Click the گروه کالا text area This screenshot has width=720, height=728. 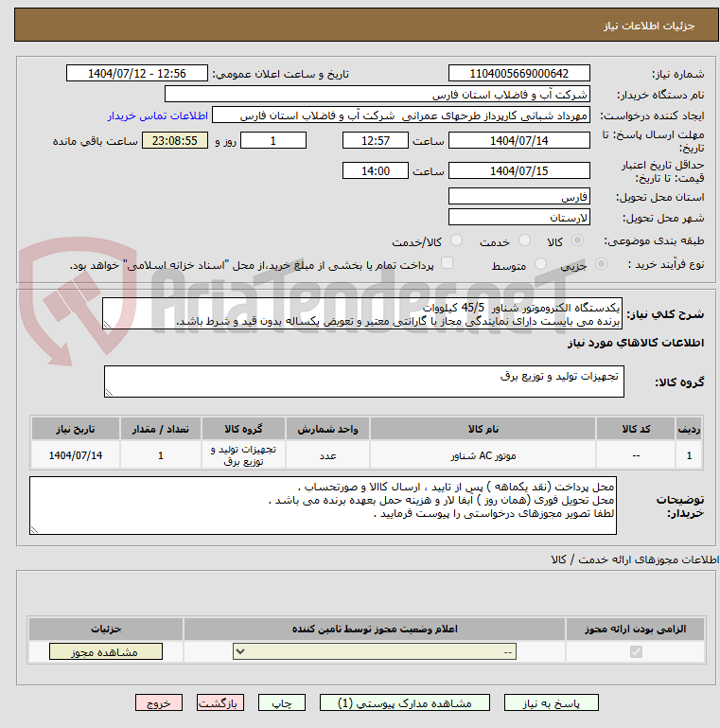(x=363, y=382)
